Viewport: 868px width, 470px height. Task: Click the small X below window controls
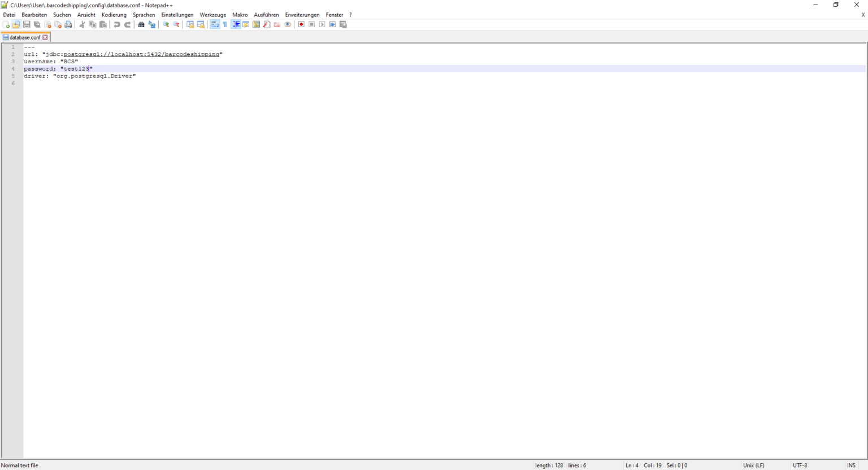[863, 15]
